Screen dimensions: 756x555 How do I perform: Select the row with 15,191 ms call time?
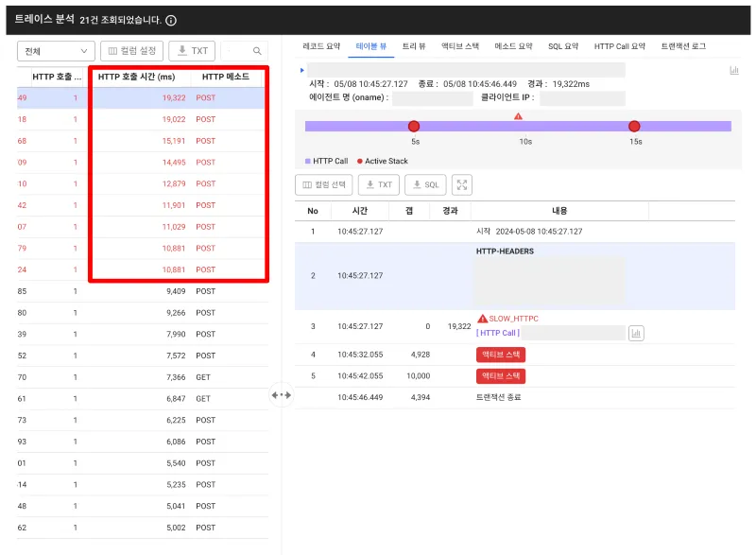(143, 141)
